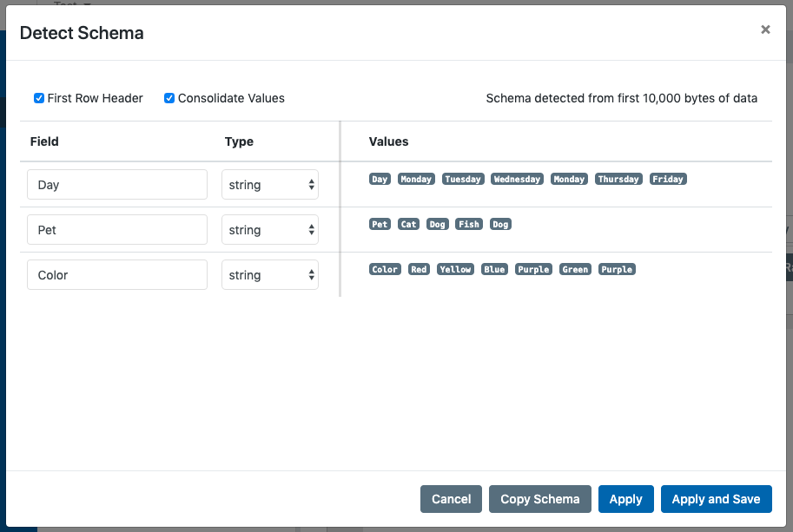Viewport: 793px width, 532px height.
Task: Disable the First Row Header checkbox
Action: [39, 98]
